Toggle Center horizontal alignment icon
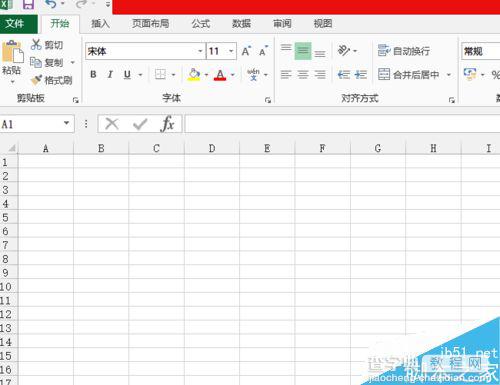 click(x=303, y=74)
